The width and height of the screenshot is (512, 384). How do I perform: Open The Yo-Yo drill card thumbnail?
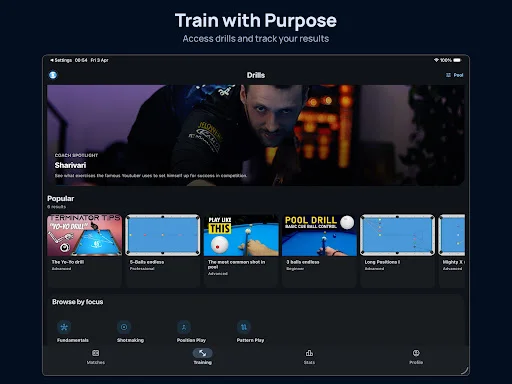click(85, 235)
